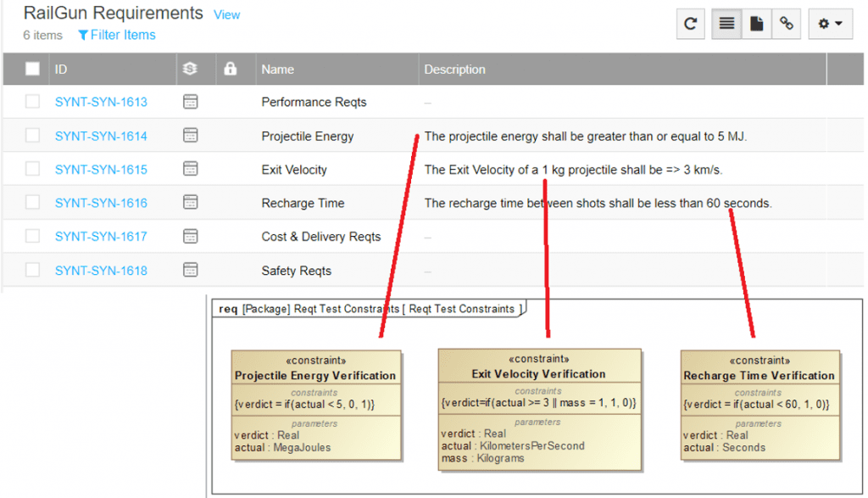Image resolution: width=868 pixels, height=498 pixels.
Task: Click the Description column header
Action: click(x=455, y=70)
